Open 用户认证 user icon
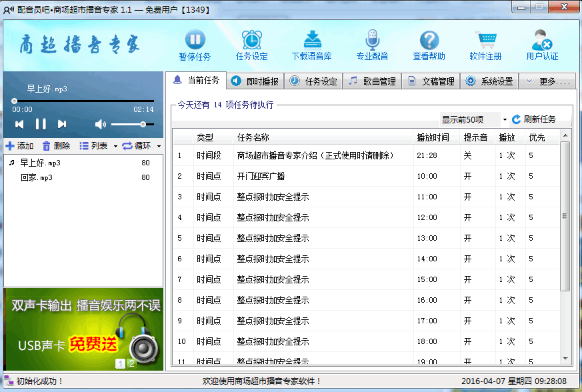This screenshot has width=582, height=392. [x=542, y=40]
